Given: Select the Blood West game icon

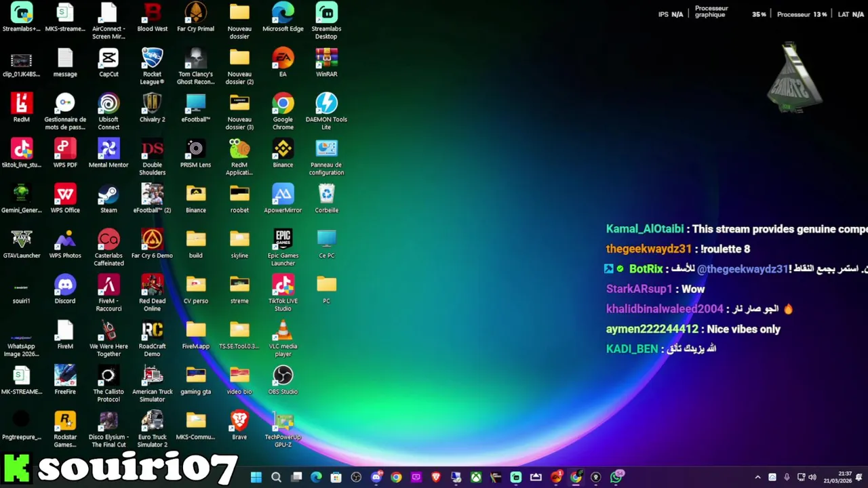Looking at the screenshot, I should 152,17.
